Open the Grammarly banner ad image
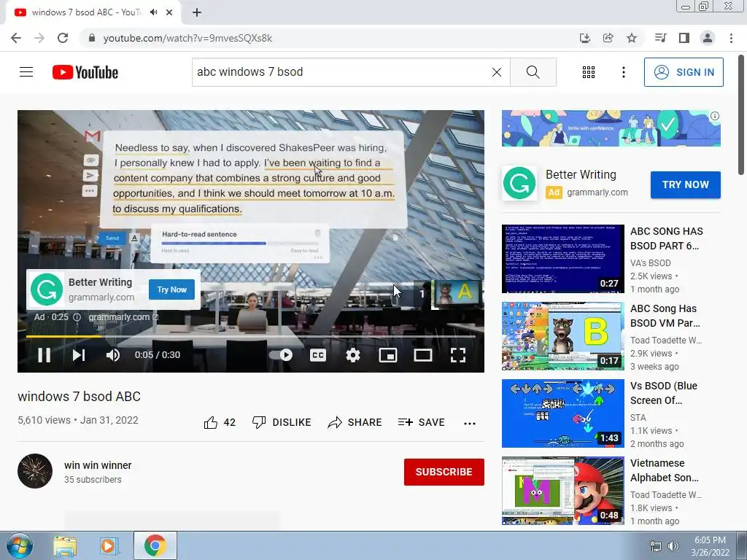This screenshot has width=747, height=560. pyautogui.click(x=611, y=128)
